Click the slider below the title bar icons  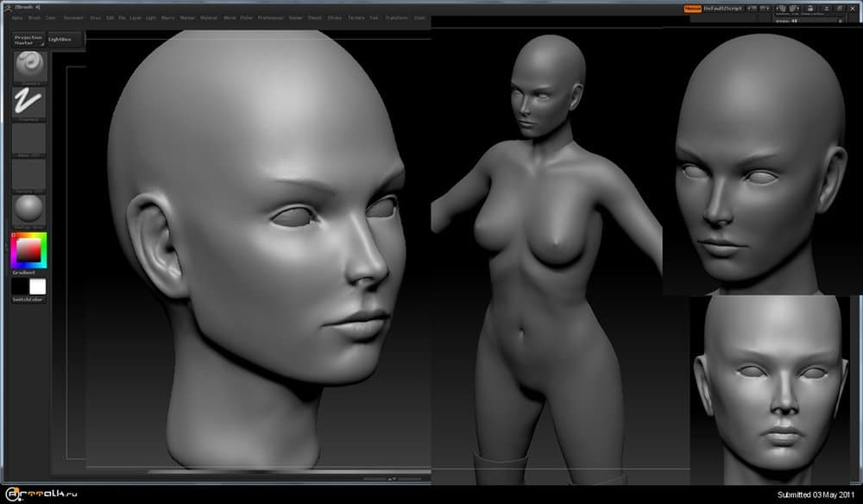[809, 21]
